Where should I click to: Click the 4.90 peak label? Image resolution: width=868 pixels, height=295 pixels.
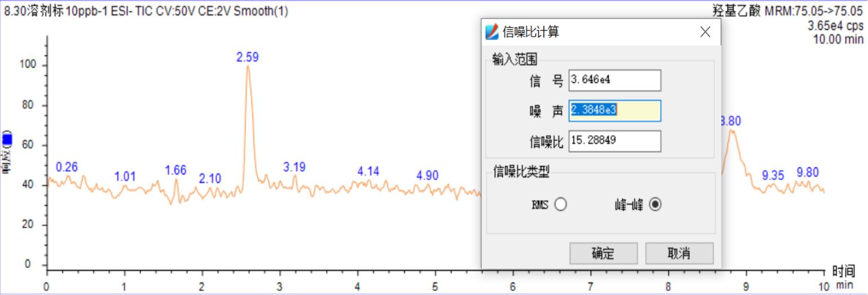pos(427,175)
